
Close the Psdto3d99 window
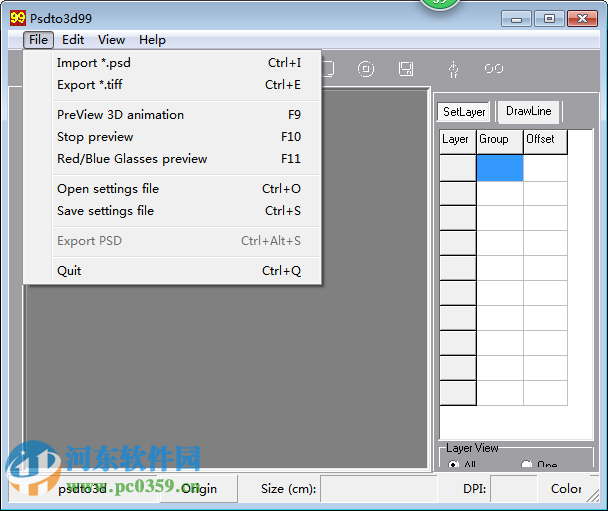[x=582, y=18]
